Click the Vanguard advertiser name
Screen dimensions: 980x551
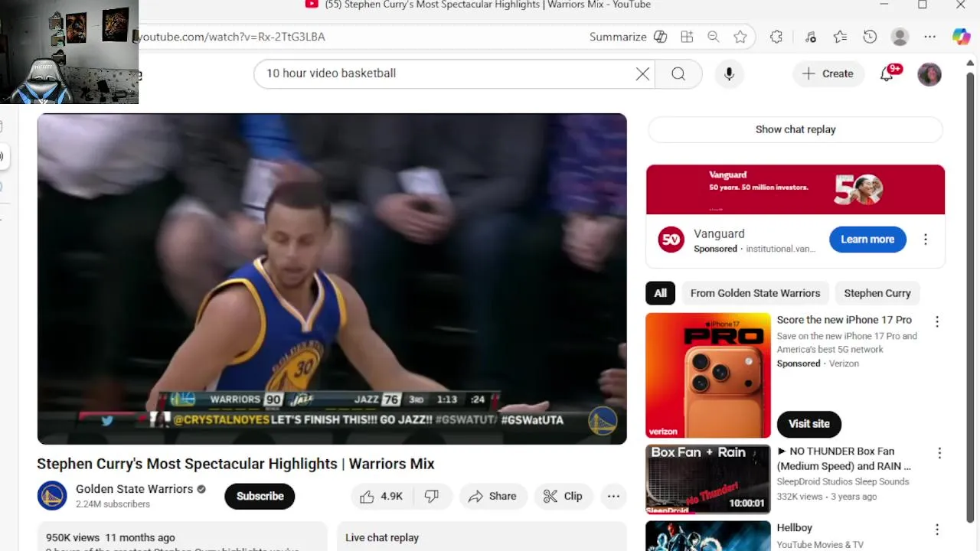tap(719, 233)
